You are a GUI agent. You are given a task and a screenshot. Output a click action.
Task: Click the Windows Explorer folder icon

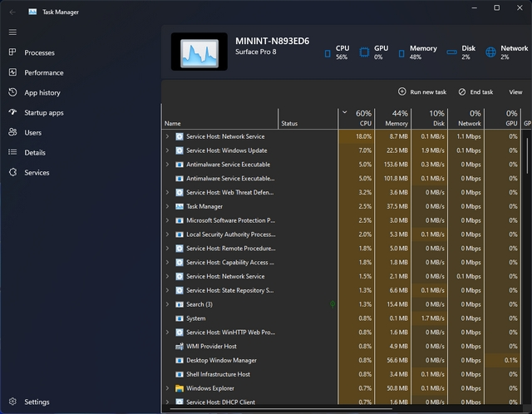pos(180,388)
